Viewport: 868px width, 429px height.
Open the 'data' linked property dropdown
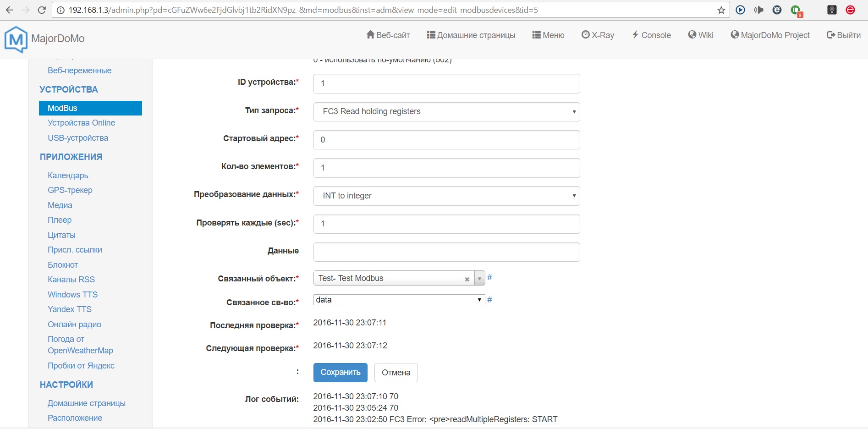click(399, 300)
